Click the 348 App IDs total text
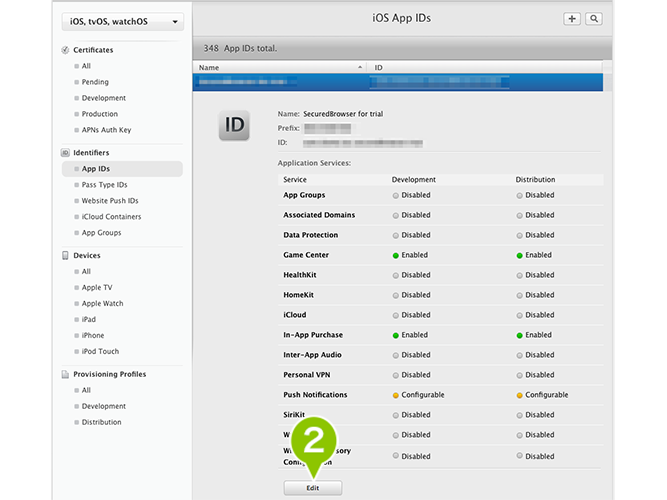This screenshot has height=500, width=667. [x=240, y=49]
